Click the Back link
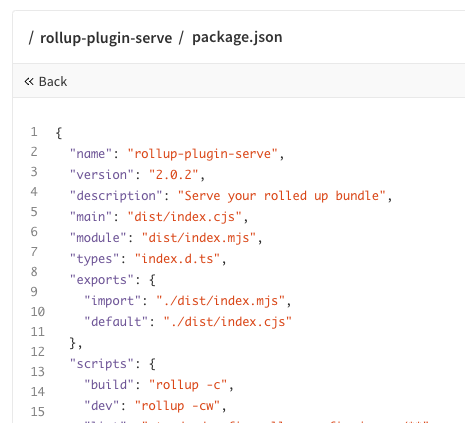This screenshot has height=423, width=465. click(46, 82)
